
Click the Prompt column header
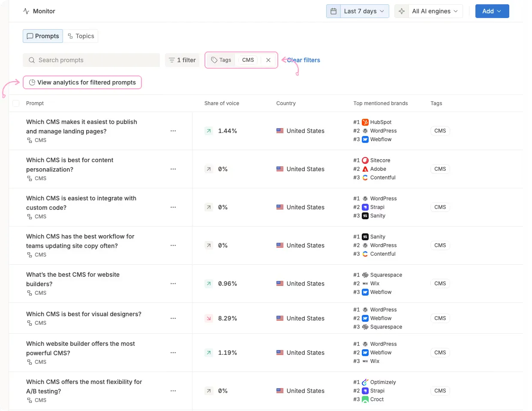point(35,103)
